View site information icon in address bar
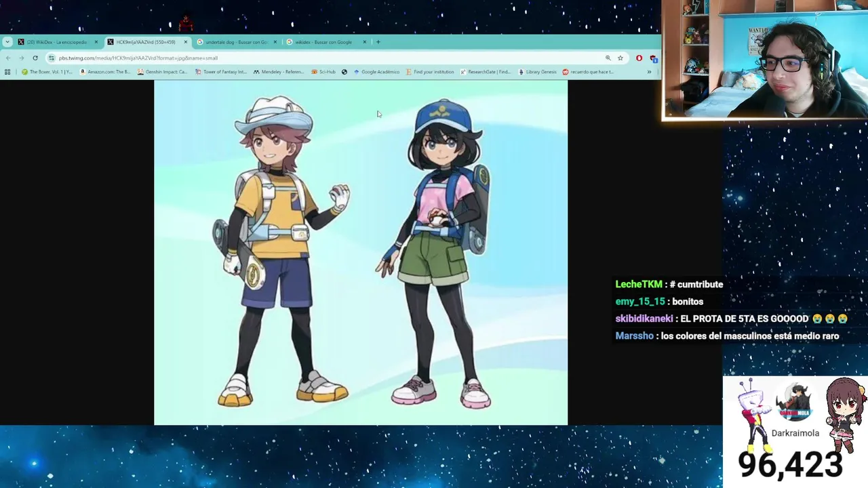The image size is (868, 488). point(52,58)
